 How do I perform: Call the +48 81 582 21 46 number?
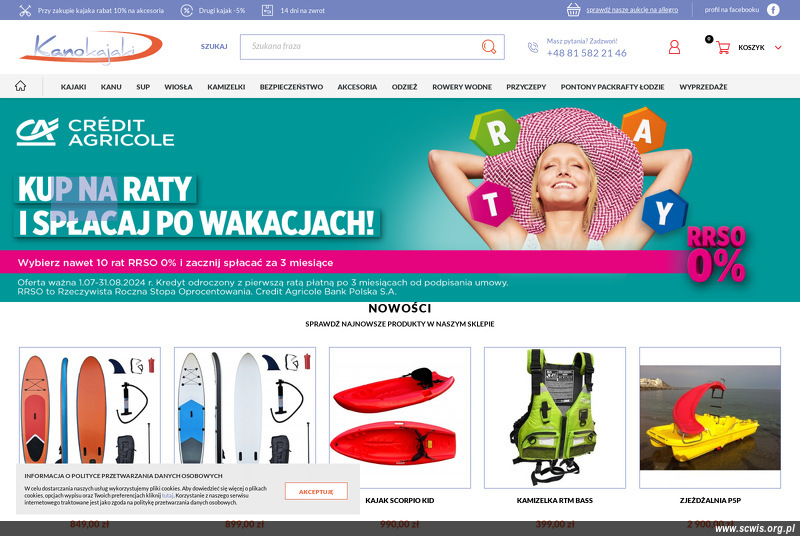586,53
